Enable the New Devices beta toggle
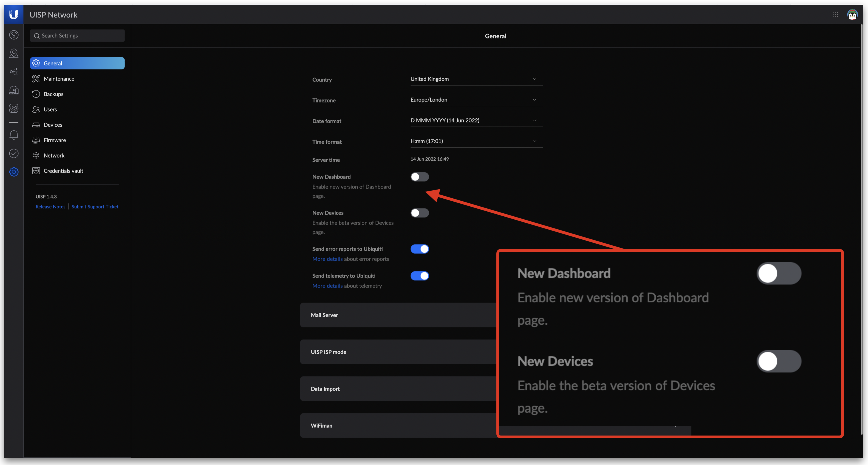868x465 pixels. [x=420, y=213]
